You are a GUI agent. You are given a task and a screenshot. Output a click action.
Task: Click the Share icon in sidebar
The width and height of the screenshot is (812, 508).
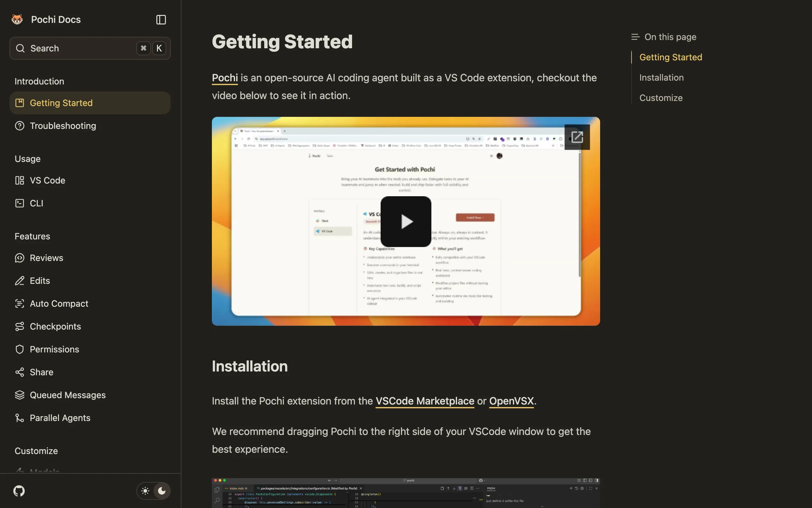tap(20, 372)
